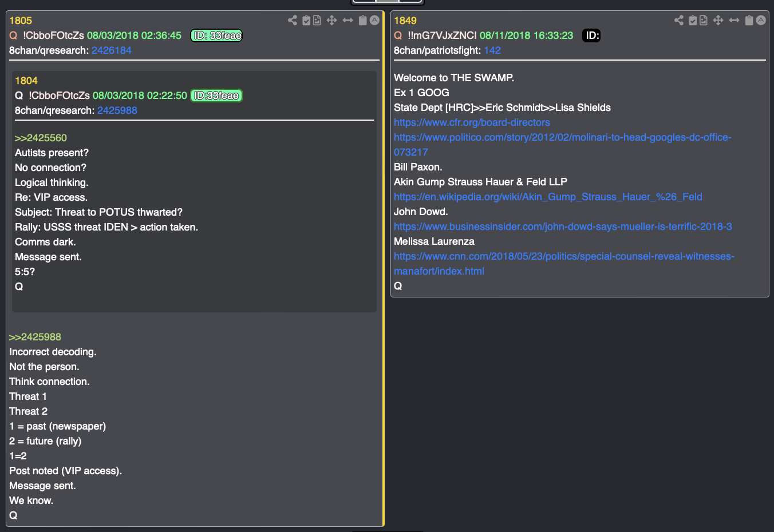Click clipboard-check icon on post 1805
This screenshot has width=774, height=532.
click(x=306, y=21)
